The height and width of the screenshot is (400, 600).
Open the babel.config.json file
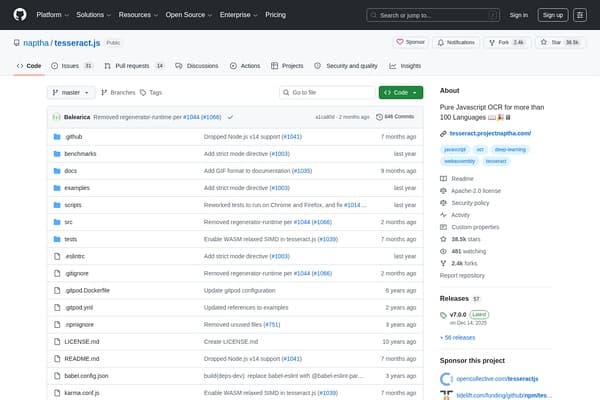[86, 376]
